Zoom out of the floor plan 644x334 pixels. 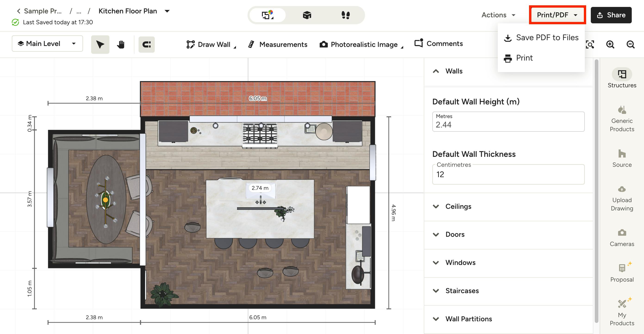click(630, 44)
